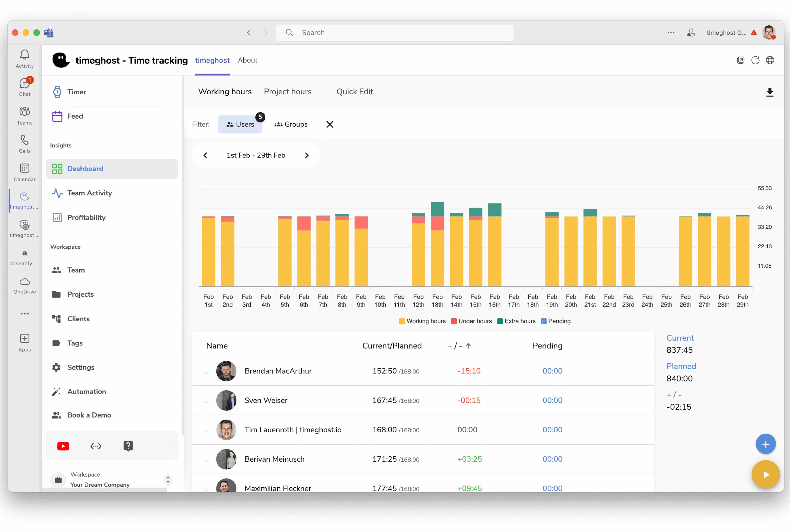The image size is (790, 532).
Task: Click the people status icon in title bar
Action: point(691,33)
